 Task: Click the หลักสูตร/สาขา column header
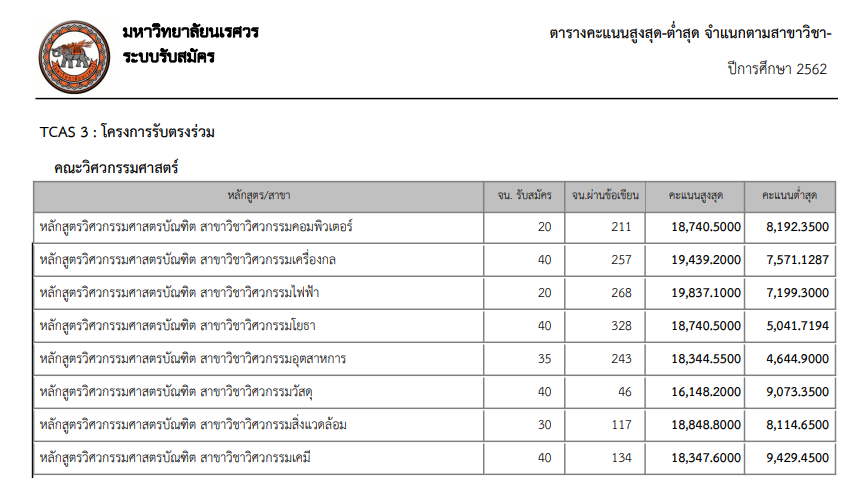pyautogui.click(x=258, y=194)
